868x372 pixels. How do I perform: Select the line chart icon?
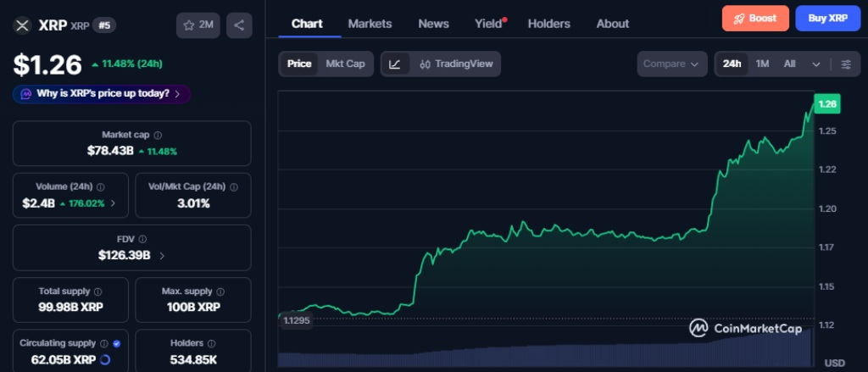coord(395,64)
